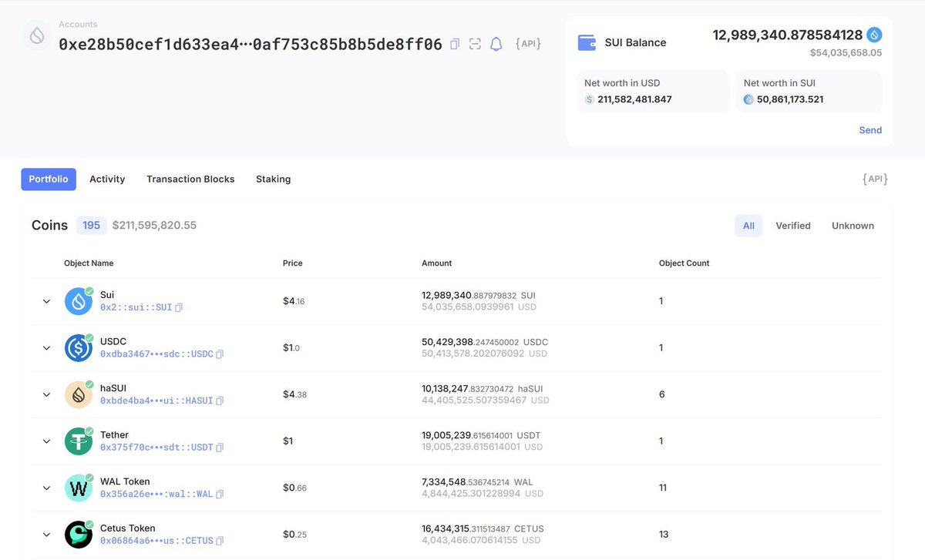Viewport: 925px width, 560px height.
Task: Copy the CETUS coin type
Action: [220, 541]
